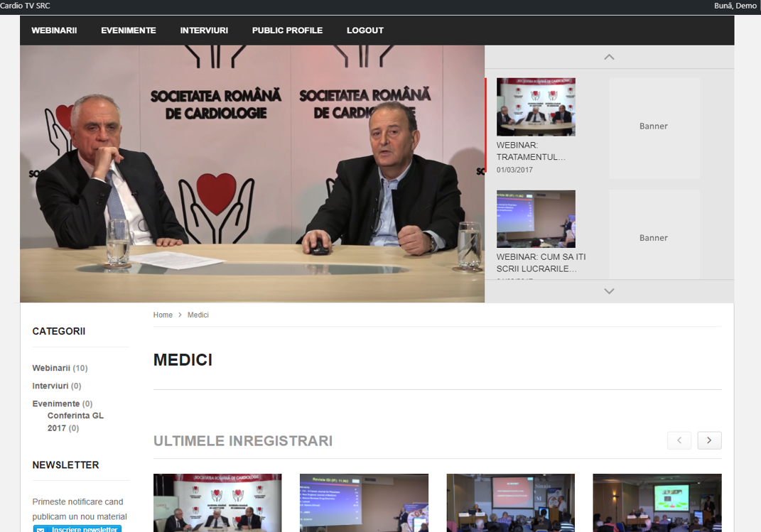Image resolution: width=761 pixels, height=532 pixels.
Task: Go to Home in the breadcrumb
Action: (163, 315)
